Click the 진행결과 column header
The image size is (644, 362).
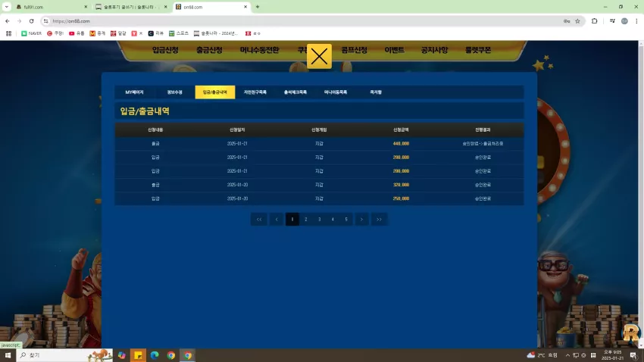tap(483, 130)
